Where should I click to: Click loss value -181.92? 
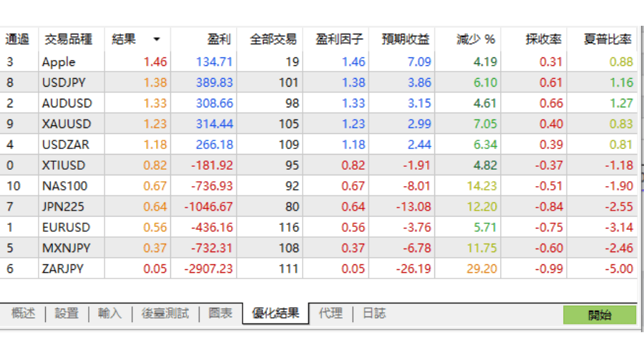(212, 165)
